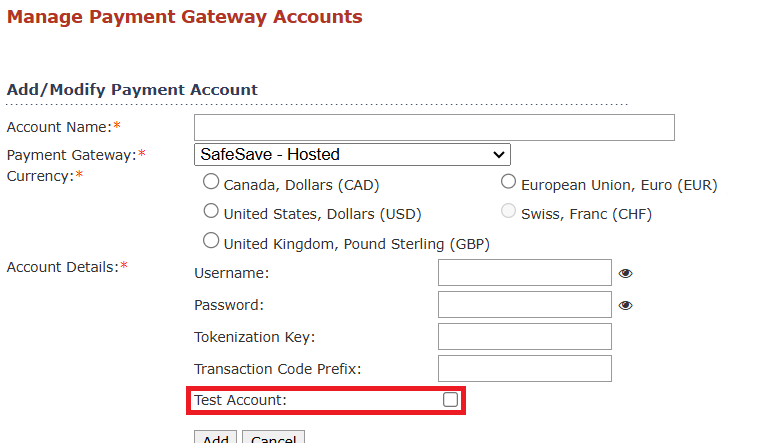Select Swiss, Franc (CHF) radio button
This screenshot has width=762, height=443.
508,211
